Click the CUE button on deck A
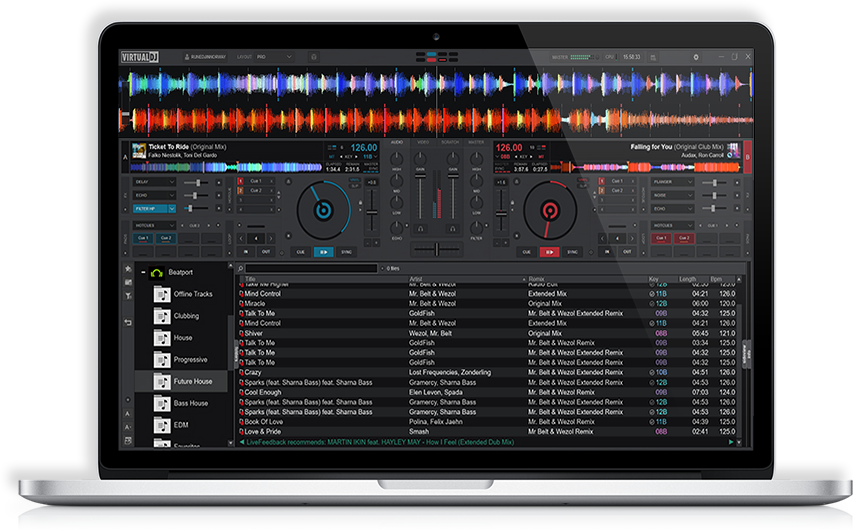The width and height of the screenshot is (853, 531). [300, 252]
